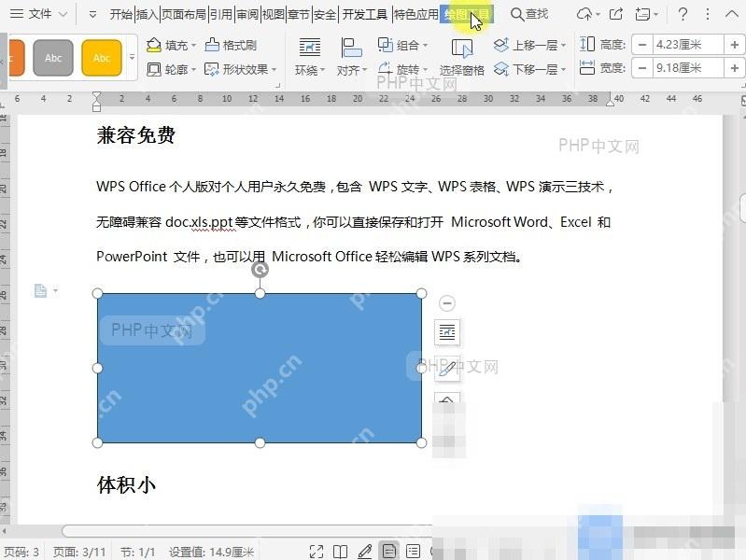This screenshot has width=746, height=560.
Task: Open the 安全 tab
Action: tap(325, 15)
